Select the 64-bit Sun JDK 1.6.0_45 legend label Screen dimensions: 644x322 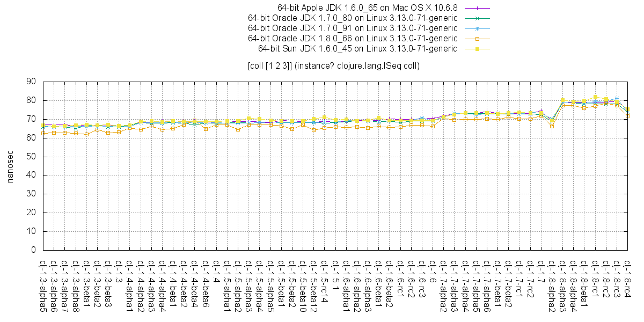point(357,49)
